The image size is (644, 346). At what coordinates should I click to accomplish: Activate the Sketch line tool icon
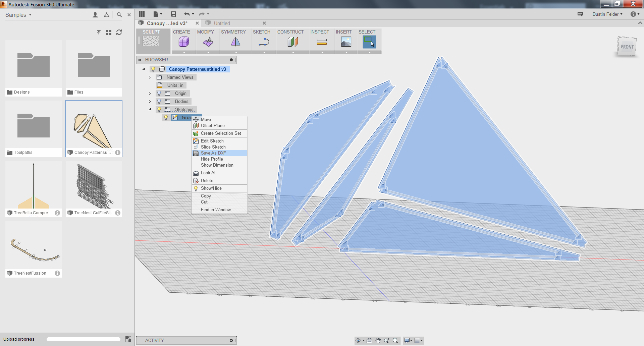[x=264, y=42]
